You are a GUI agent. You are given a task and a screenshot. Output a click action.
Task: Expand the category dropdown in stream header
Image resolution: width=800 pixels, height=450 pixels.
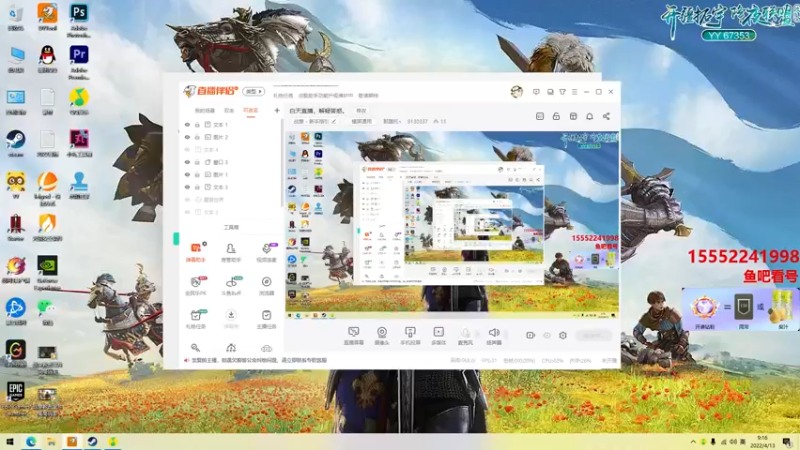(x=392, y=121)
